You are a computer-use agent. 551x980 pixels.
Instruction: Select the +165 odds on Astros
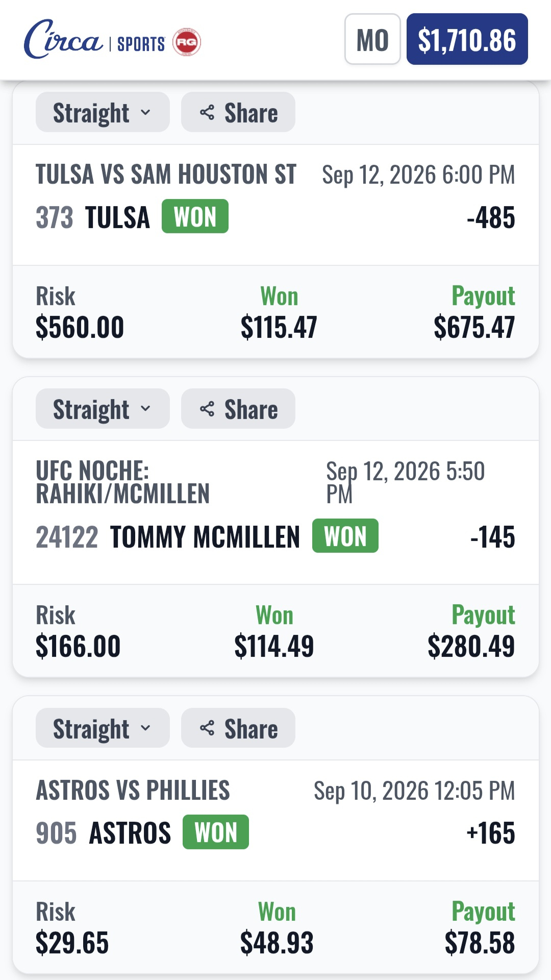click(491, 834)
